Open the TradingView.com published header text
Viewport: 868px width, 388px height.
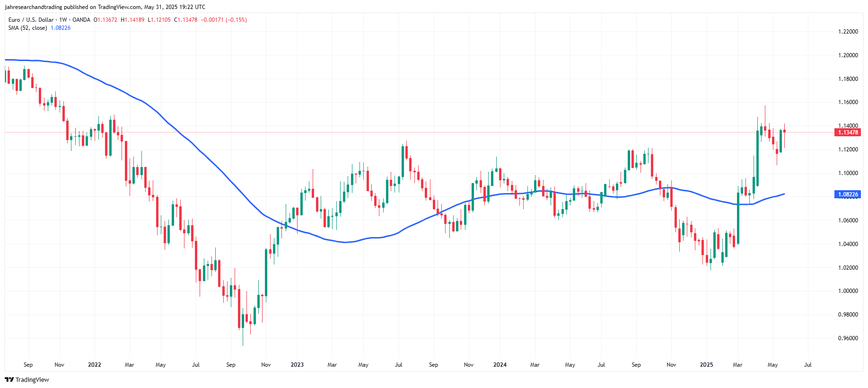click(x=105, y=7)
